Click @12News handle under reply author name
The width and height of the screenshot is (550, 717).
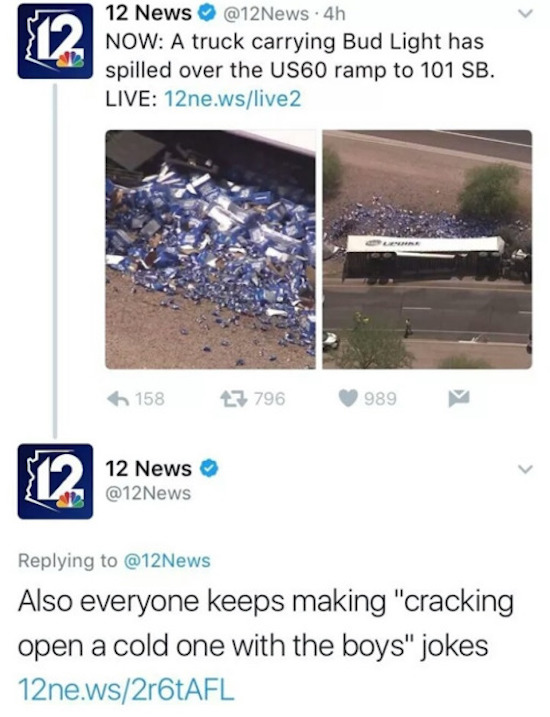pos(148,493)
